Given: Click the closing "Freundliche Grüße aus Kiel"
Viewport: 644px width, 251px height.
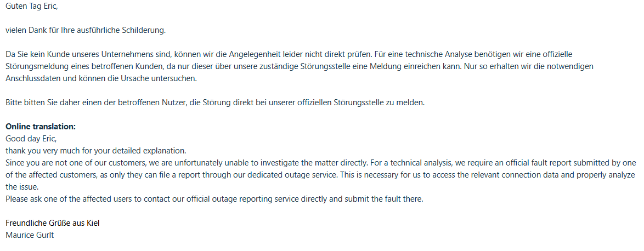Looking at the screenshot, I should (53, 223).
